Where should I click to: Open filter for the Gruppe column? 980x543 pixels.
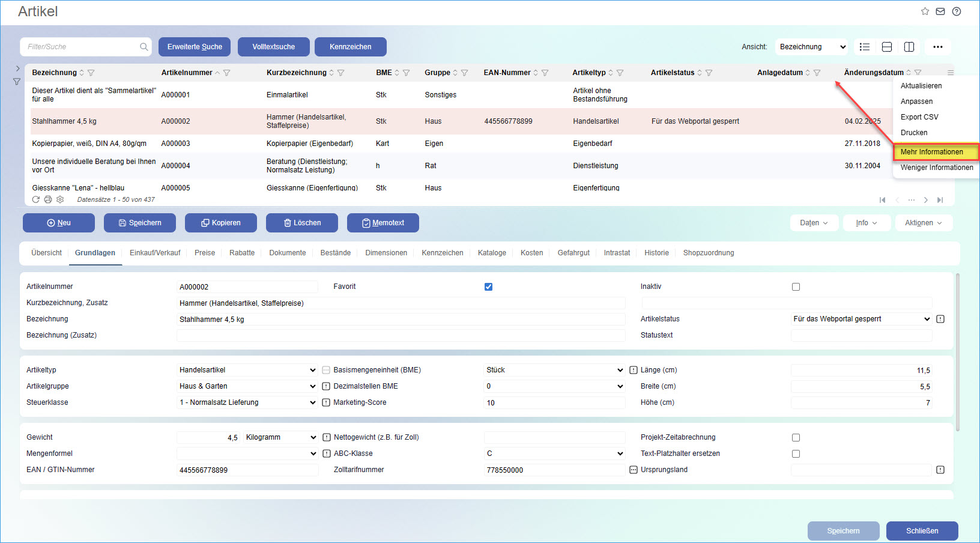click(465, 73)
